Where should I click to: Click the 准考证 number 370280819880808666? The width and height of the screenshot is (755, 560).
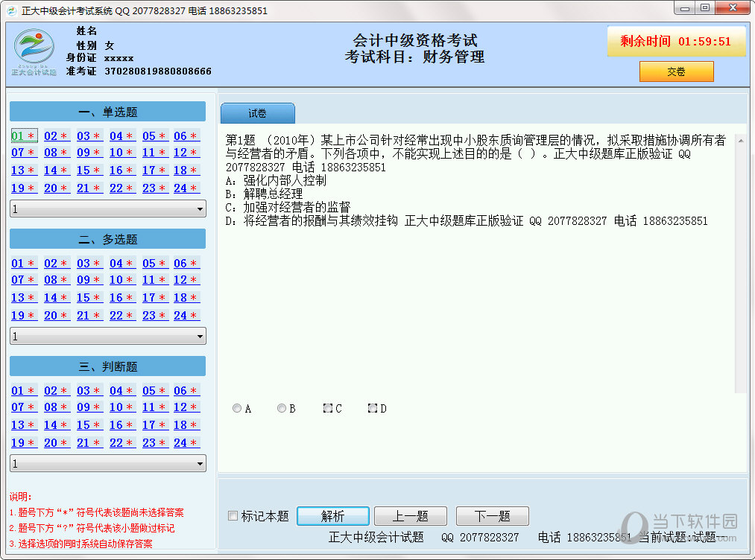click(x=158, y=71)
